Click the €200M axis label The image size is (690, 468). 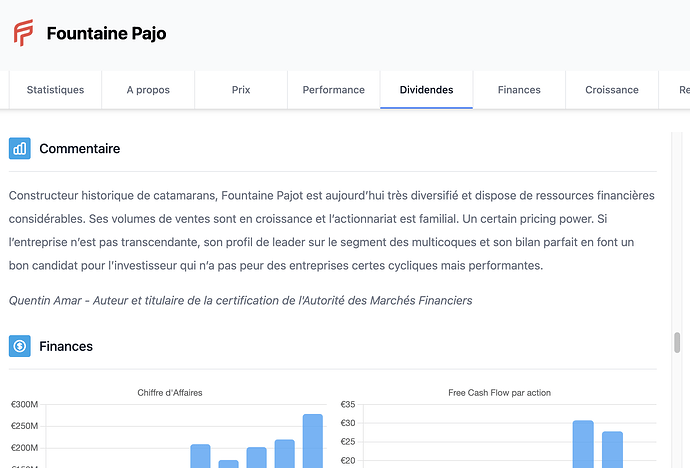25,448
